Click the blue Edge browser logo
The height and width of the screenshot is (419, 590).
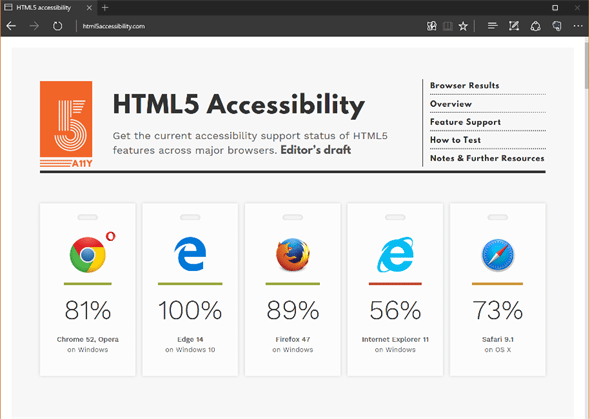point(190,254)
